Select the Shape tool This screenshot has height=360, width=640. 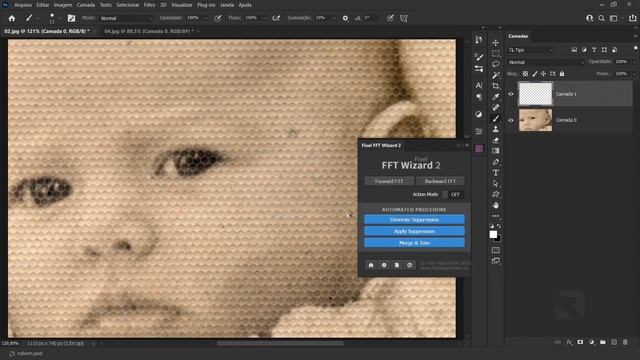[x=496, y=194]
